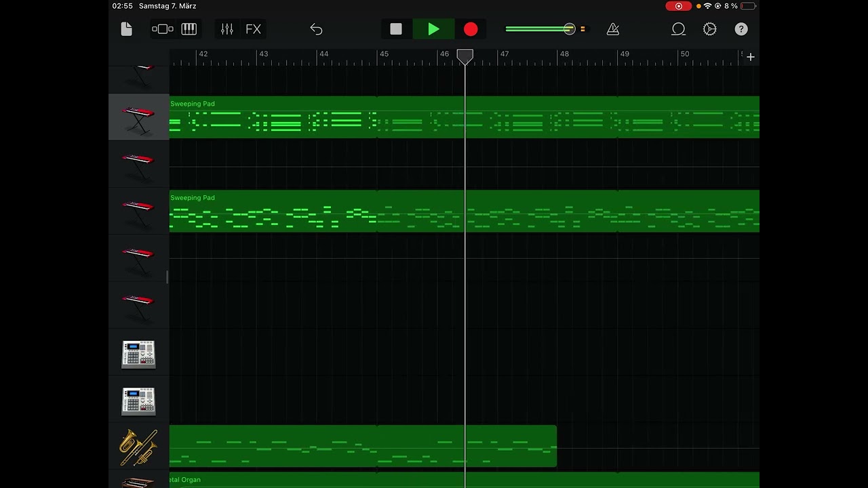868x488 pixels.
Task: Open My Songs document browser
Action: pyautogui.click(x=126, y=29)
